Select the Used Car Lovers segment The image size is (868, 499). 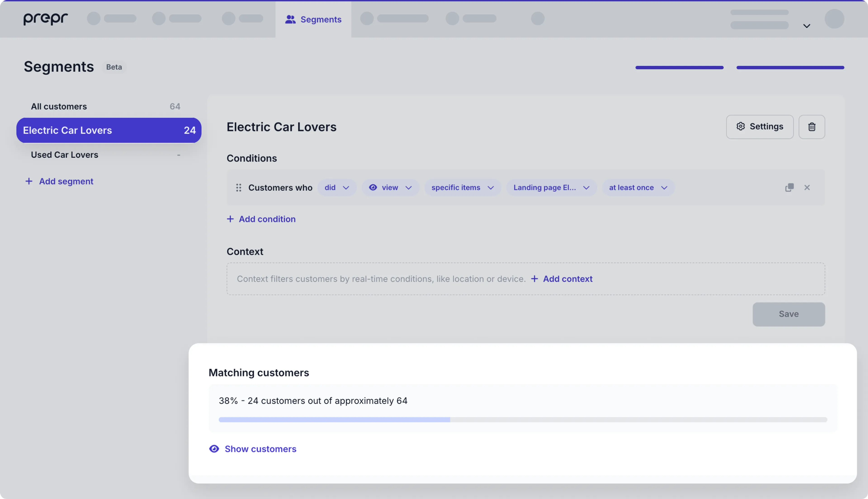[x=64, y=155]
